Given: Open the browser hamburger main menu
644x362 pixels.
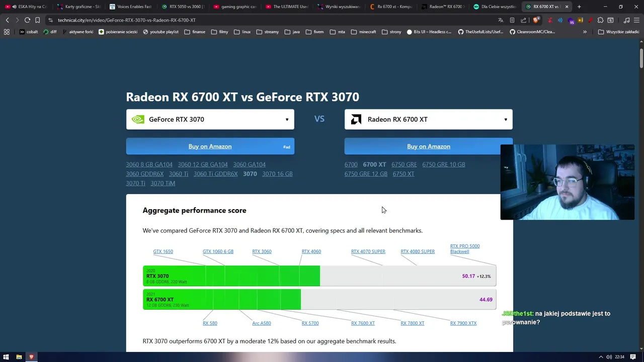Looking at the screenshot, I should [637, 20].
